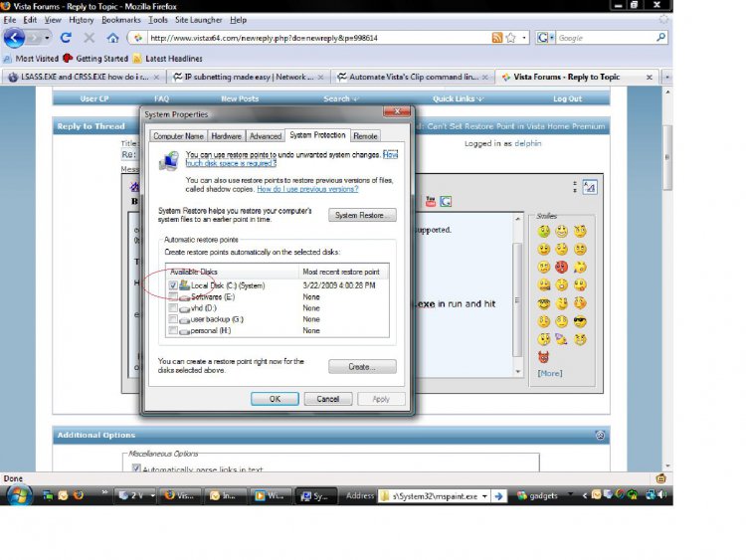Expand the taskbar Address box dropdown
746x560 pixels.
click(x=484, y=495)
